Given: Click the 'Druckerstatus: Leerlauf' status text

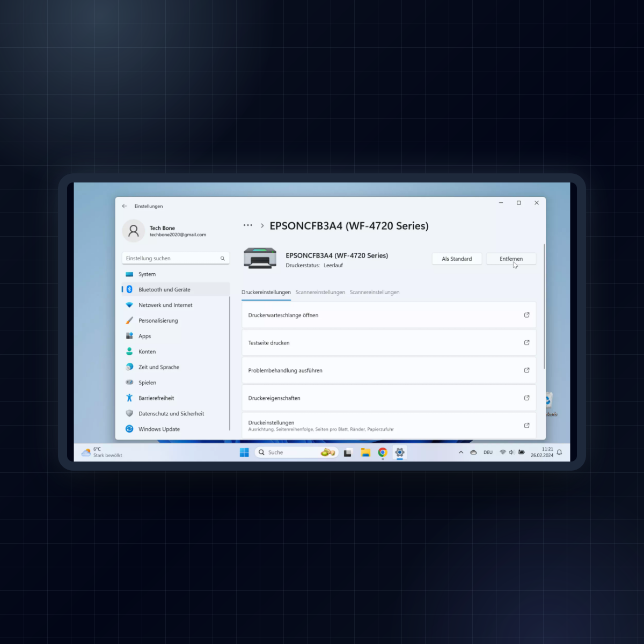Looking at the screenshot, I should tap(314, 265).
